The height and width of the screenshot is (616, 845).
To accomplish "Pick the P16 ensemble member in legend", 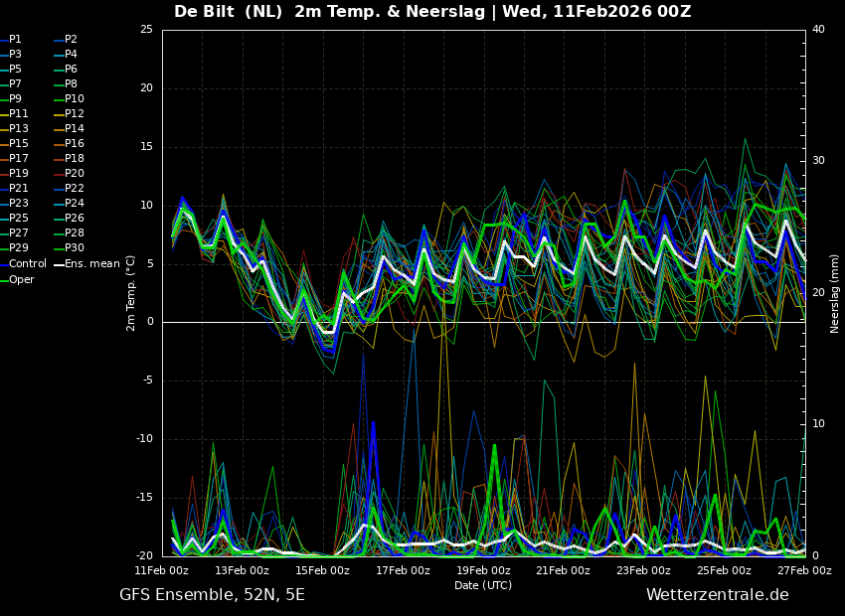I will coord(74,144).
